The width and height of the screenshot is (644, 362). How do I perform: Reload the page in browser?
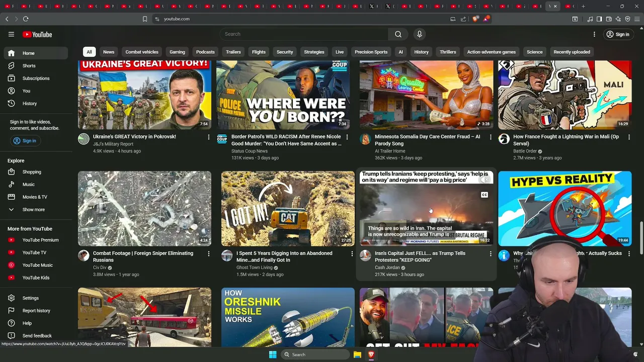click(x=26, y=19)
